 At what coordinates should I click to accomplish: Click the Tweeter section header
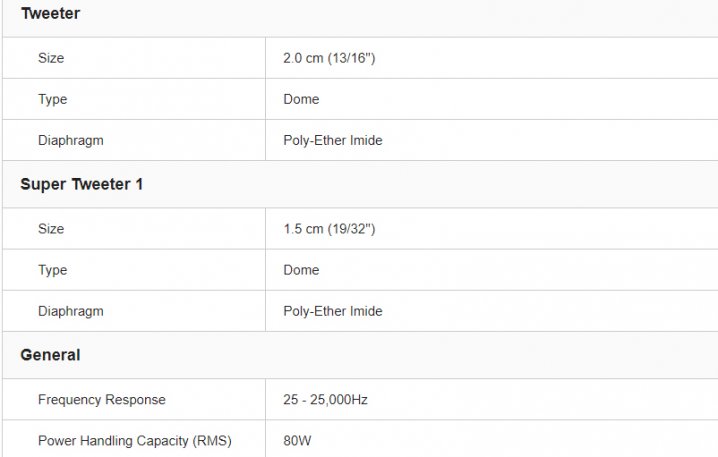[x=50, y=14]
